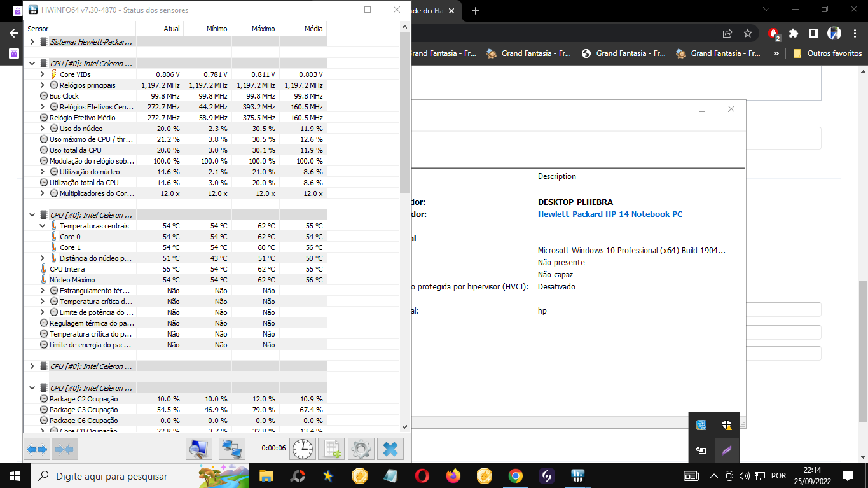
Task: Expand the Uso do núcleo row
Action: 43,129
